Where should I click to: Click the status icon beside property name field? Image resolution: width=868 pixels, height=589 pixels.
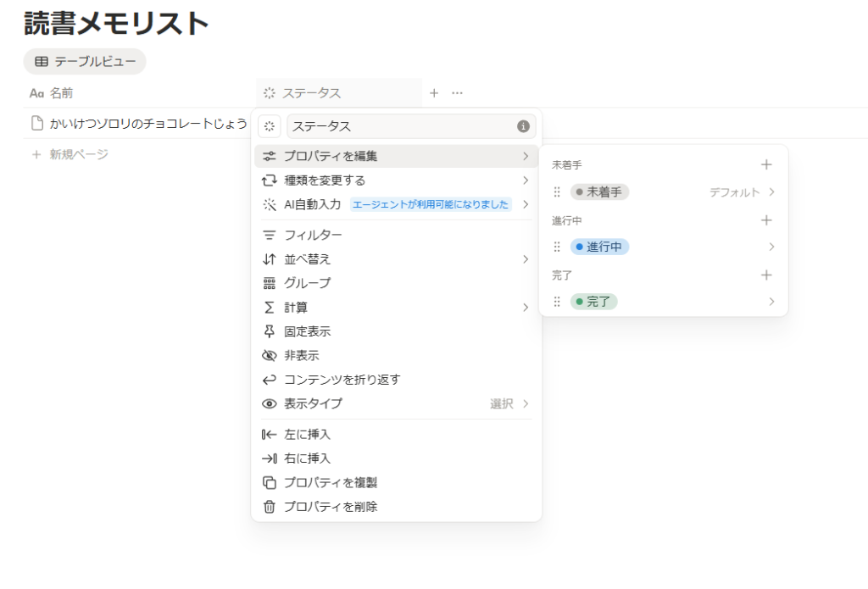coord(269,126)
